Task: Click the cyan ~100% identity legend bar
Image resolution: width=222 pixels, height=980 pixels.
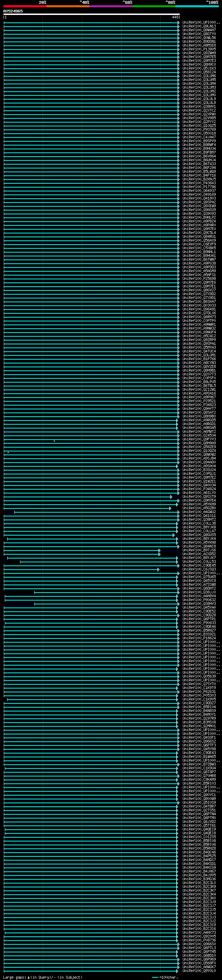Action: [197, 6]
